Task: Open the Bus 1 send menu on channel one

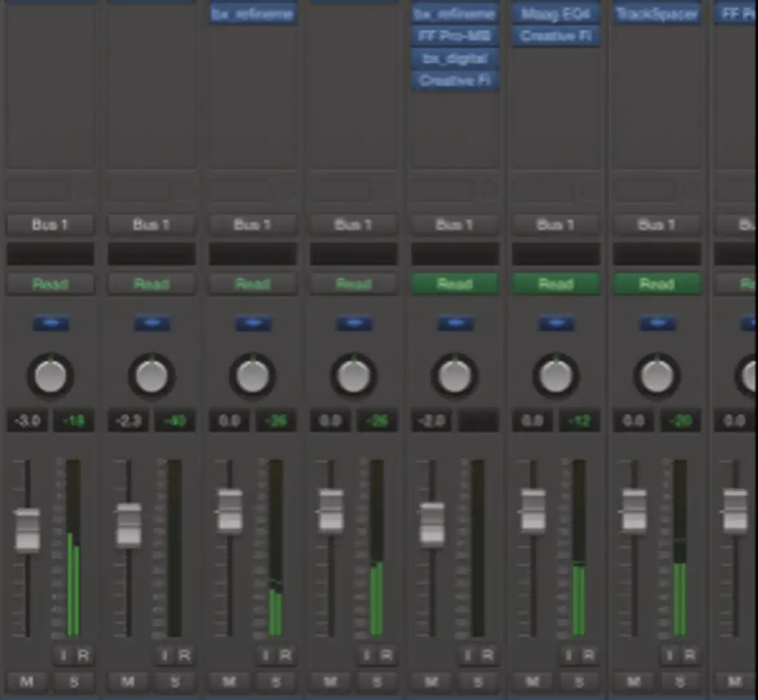Action: [50, 224]
